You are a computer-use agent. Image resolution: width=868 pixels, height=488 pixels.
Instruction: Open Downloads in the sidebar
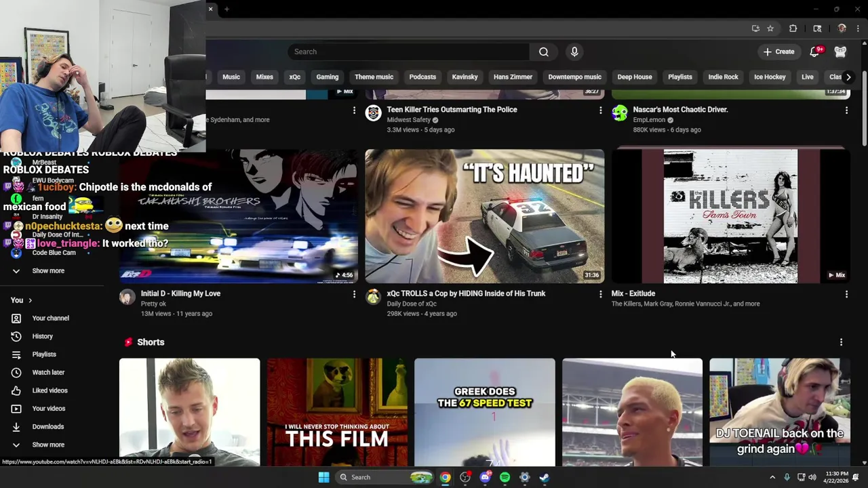47,426
